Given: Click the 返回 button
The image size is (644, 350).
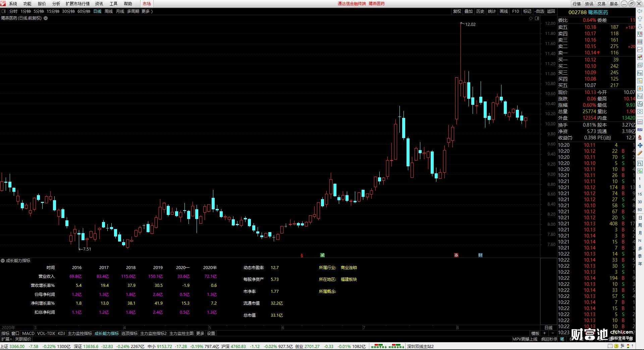Looking at the screenshot, I should 551,11.
